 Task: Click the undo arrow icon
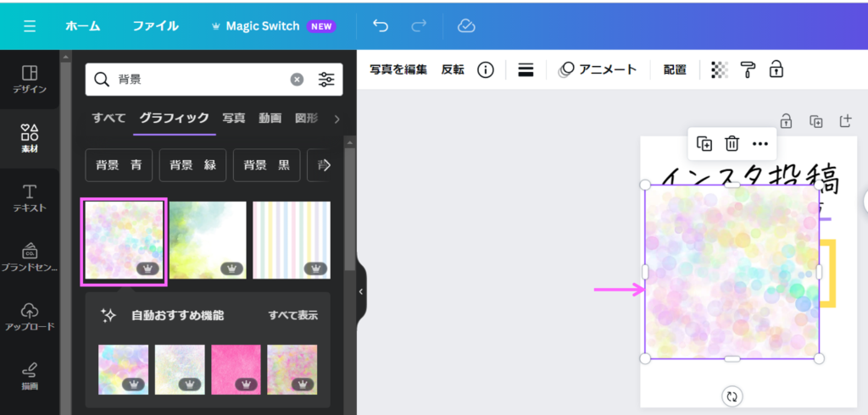click(x=381, y=25)
